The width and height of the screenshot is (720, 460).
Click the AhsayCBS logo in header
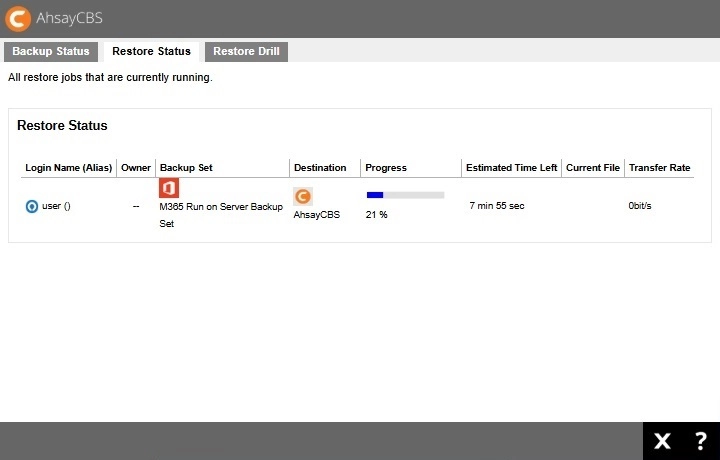[18, 18]
